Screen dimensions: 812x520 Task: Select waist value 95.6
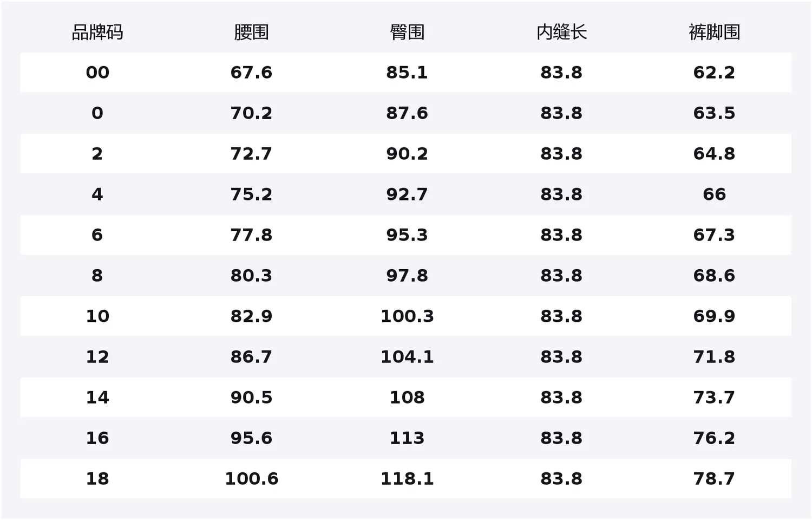click(x=251, y=438)
